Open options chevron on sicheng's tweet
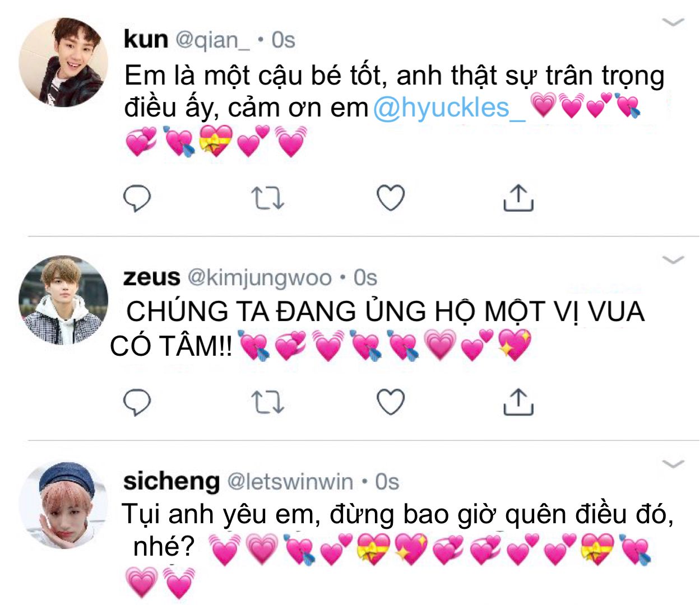700x605 pixels. tap(673, 464)
